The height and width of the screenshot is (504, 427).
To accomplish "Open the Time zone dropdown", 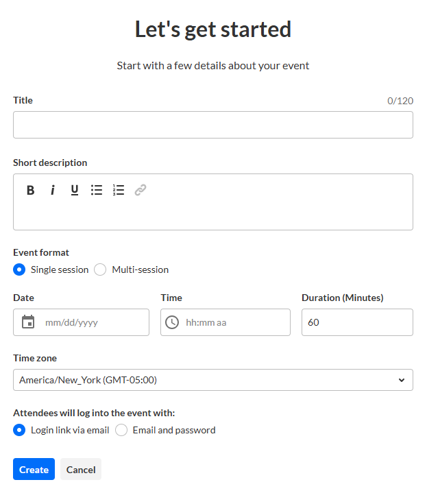I will tap(213, 380).
